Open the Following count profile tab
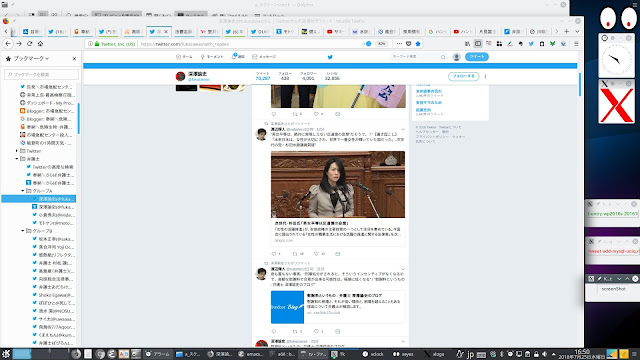Image resolution: width=640 pixels, height=360 pixels. 285,76
